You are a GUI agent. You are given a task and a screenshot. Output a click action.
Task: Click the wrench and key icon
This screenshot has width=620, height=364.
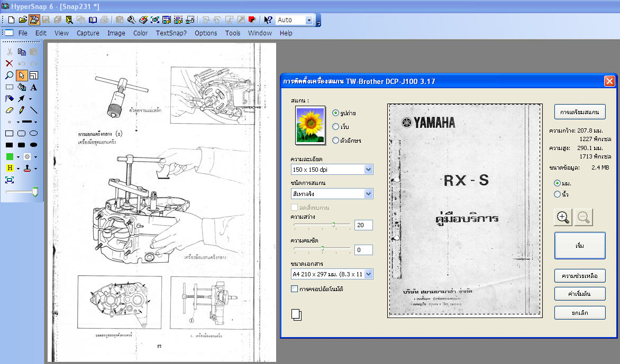(x=131, y=20)
